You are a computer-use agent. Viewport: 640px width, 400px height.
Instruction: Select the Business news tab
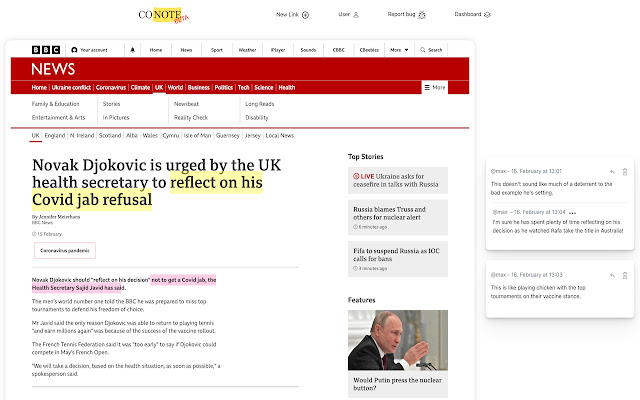click(199, 87)
